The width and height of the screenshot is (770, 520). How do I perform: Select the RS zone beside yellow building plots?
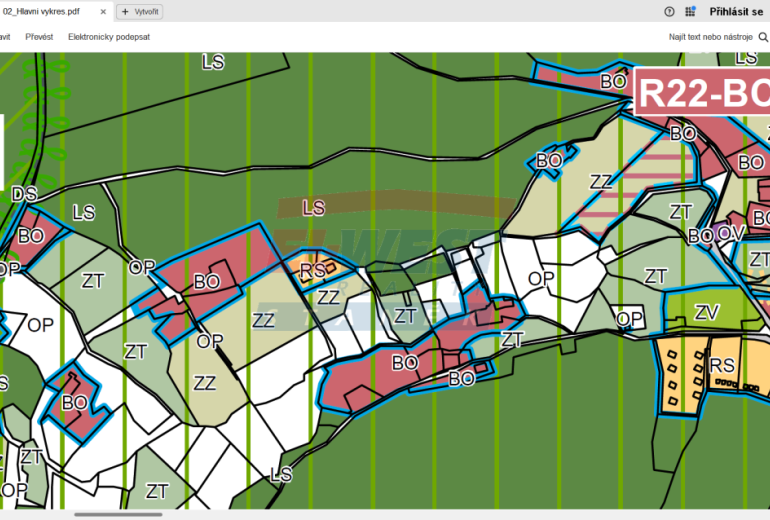tap(723, 367)
